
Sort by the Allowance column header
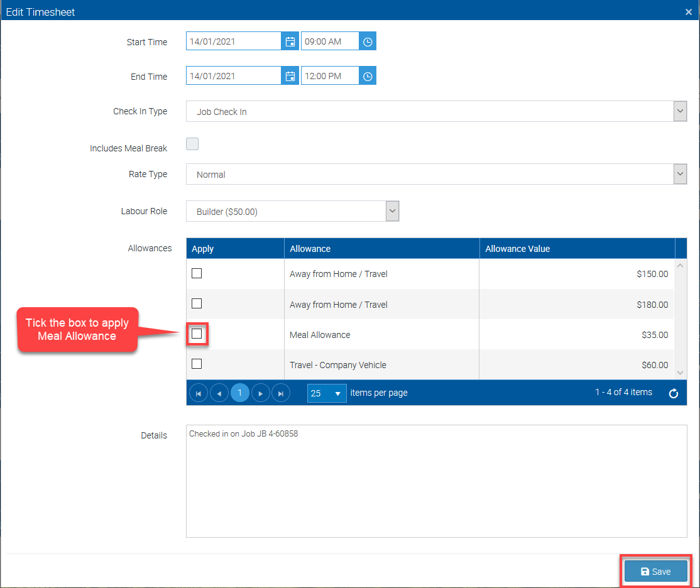pos(381,249)
